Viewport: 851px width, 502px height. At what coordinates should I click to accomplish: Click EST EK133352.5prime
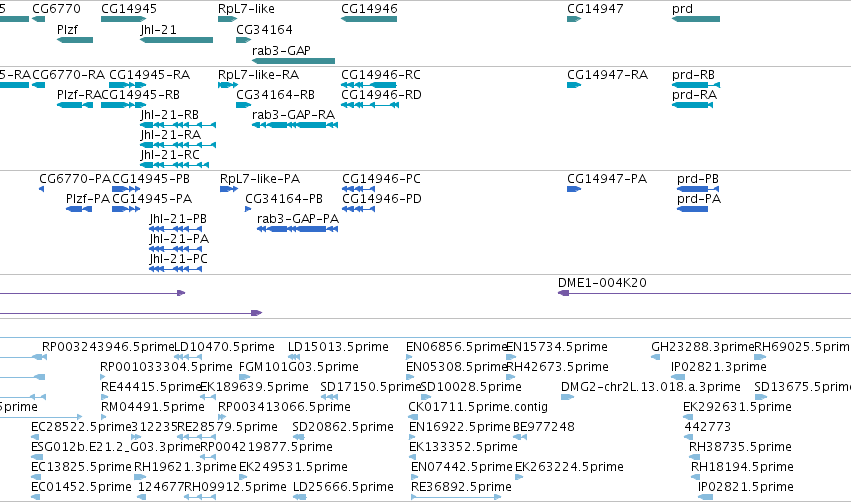(x=463, y=447)
